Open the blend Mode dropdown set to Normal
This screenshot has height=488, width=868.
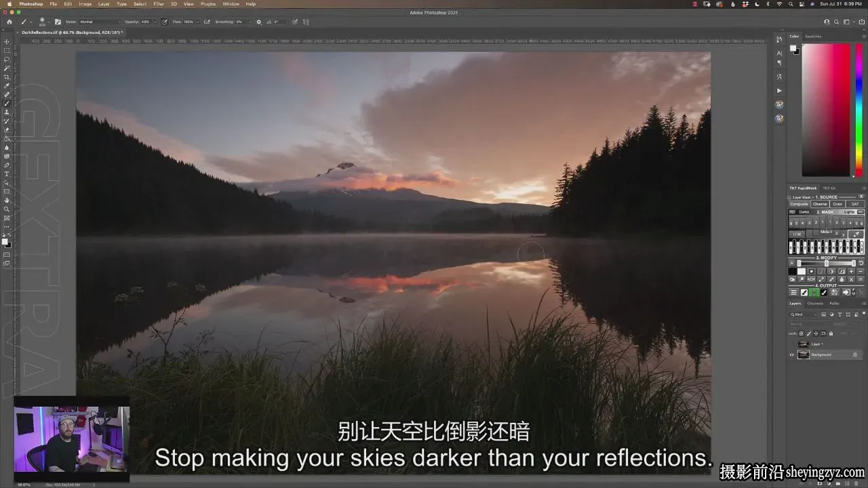coord(100,22)
